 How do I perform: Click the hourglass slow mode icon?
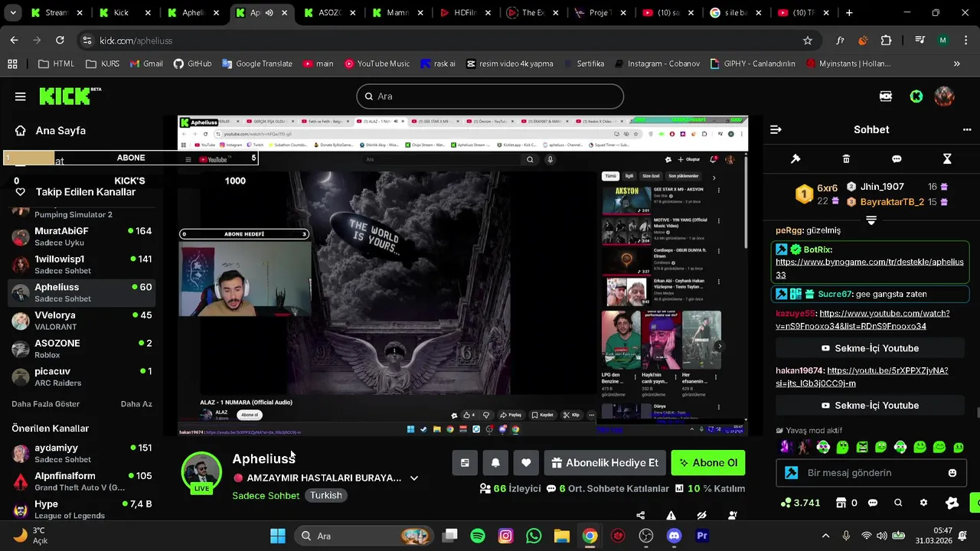pyautogui.click(x=947, y=159)
